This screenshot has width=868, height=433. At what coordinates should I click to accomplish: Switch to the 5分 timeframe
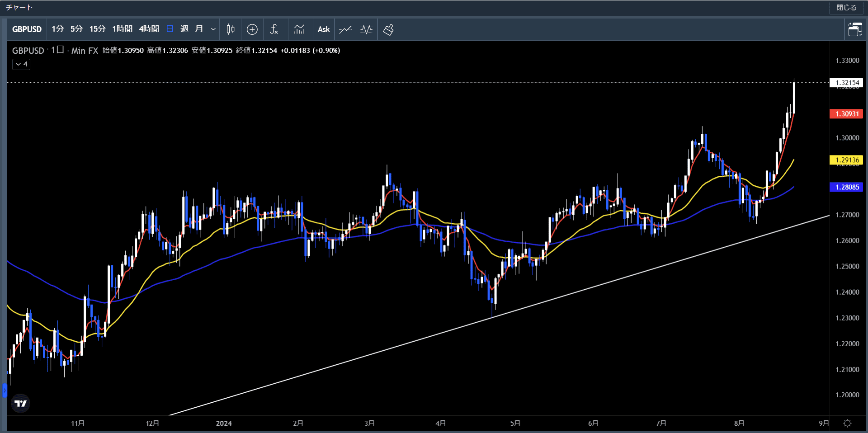click(76, 29)
